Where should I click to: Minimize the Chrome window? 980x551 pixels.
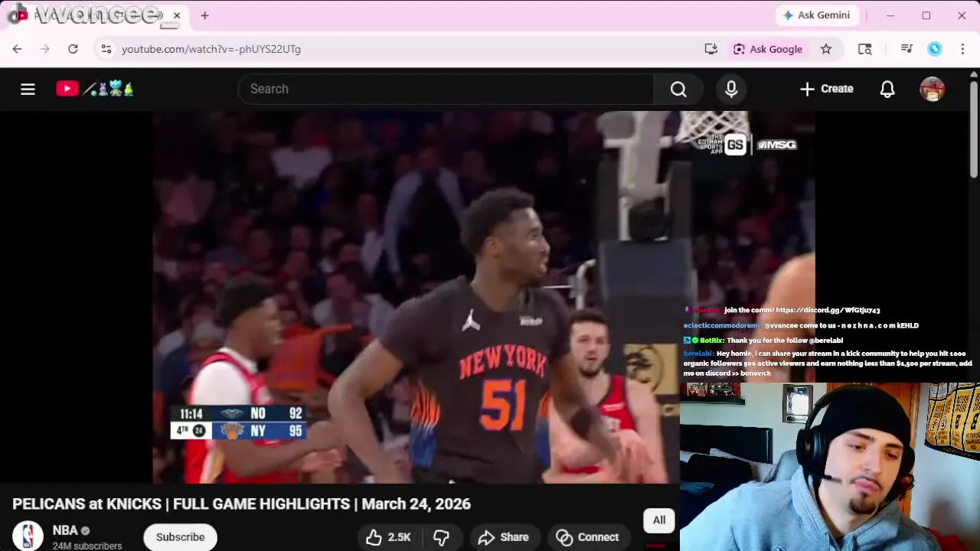pos(890,15)
